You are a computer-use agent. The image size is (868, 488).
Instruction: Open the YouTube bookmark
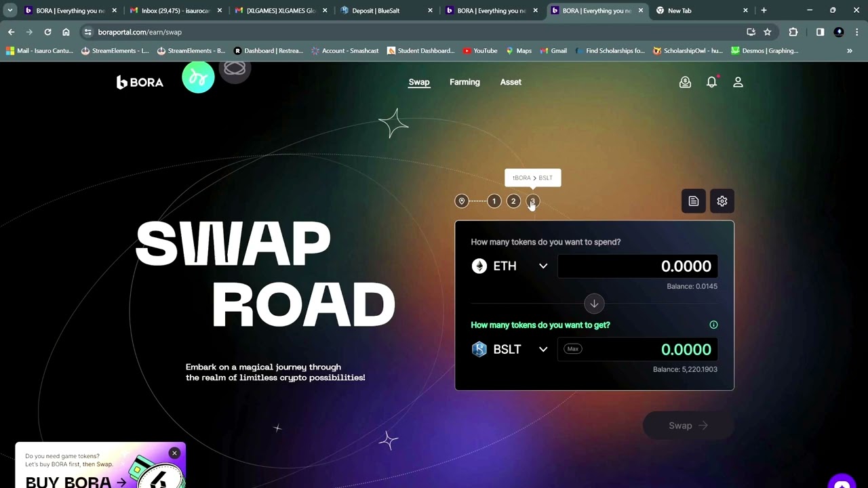(x=480, y=51)
